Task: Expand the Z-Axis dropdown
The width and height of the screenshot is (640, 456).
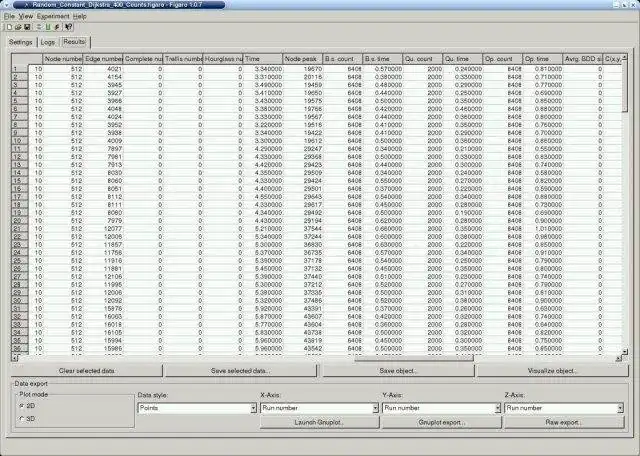Action: [564, 408]
